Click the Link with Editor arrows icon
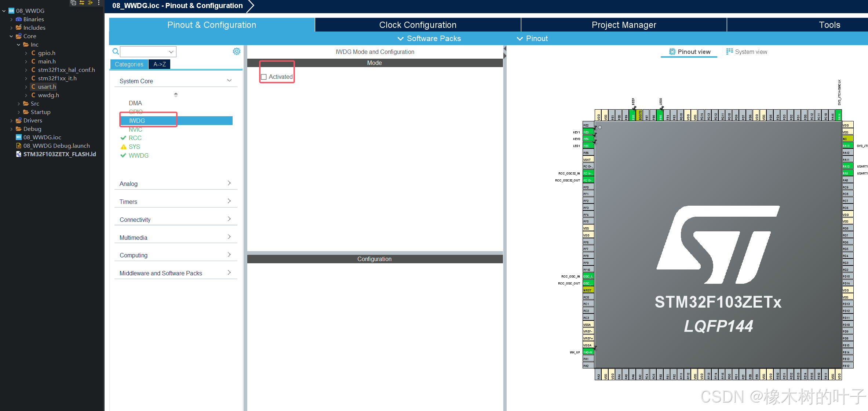 coord(82,3)
